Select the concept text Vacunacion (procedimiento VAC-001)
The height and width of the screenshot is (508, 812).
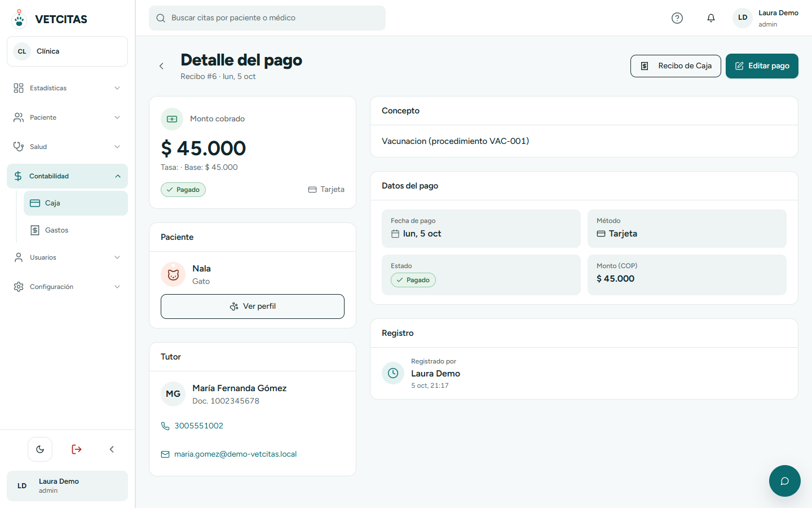455,141
